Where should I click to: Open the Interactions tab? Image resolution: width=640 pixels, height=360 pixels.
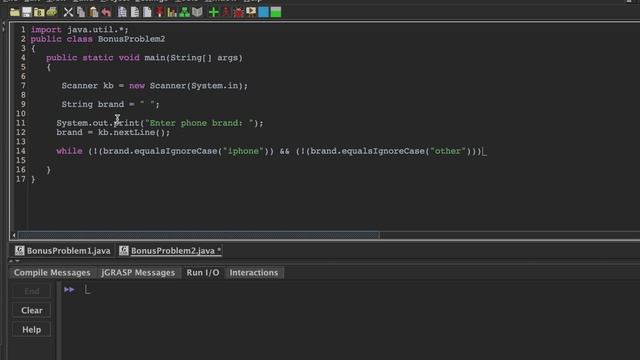pyautogui.click(x=253, y=273)
